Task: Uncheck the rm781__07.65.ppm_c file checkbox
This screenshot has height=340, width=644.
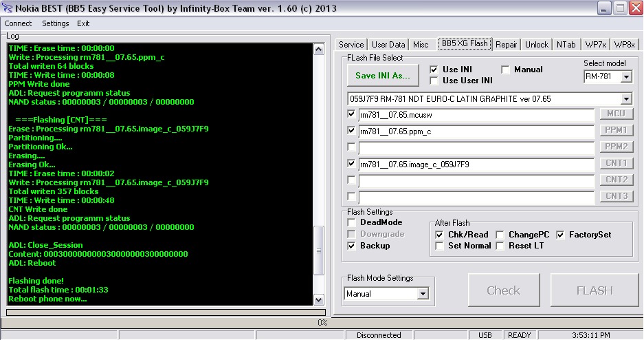Action: point(351,130)
